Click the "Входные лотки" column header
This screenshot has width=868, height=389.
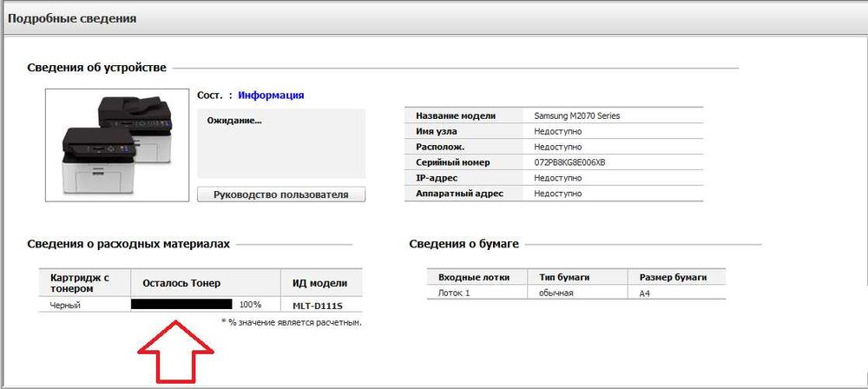[x=474, y=277]
